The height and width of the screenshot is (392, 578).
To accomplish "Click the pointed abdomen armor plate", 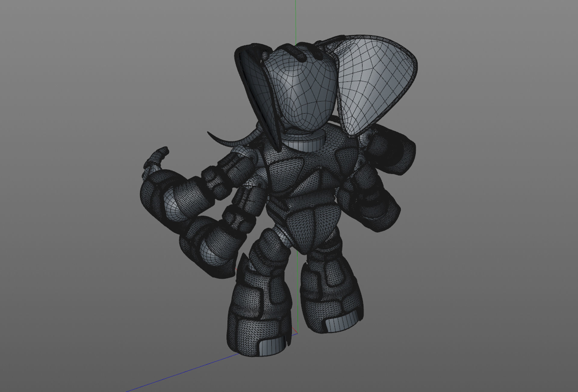I will (313, 229).
